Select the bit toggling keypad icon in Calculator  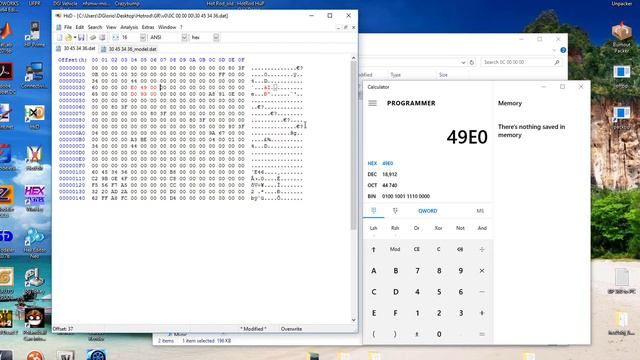tap(395, 211)
